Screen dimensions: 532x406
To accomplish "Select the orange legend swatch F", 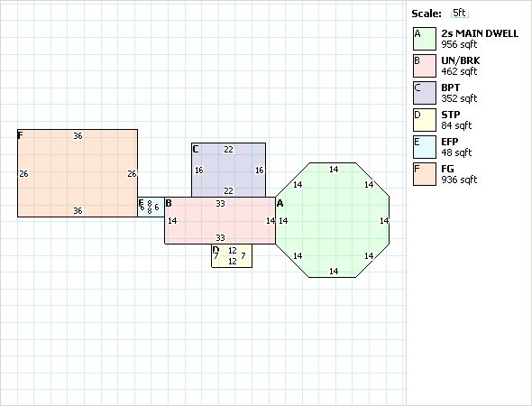I will (x=425, y=174).
